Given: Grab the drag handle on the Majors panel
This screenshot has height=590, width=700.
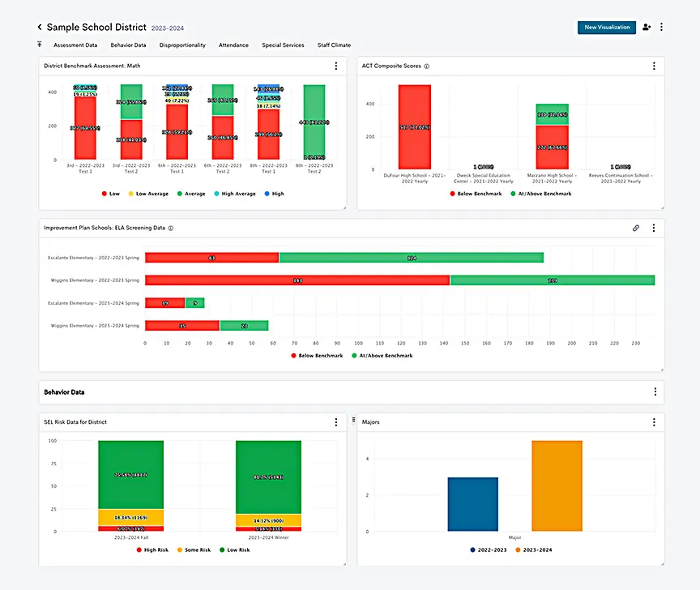Looking at the screenshot, I should pos(354,421).
